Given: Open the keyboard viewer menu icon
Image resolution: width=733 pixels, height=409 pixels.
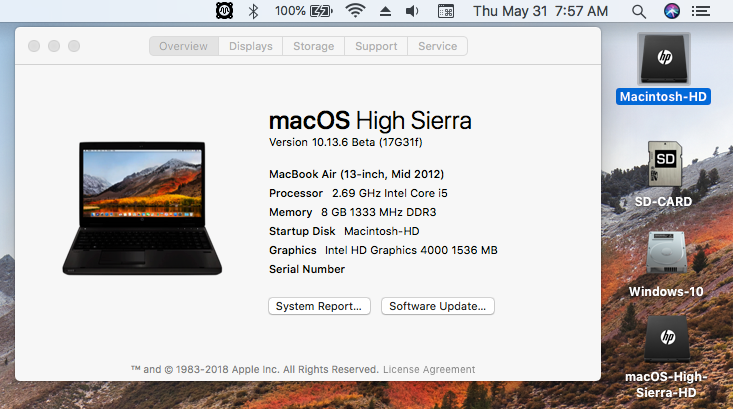Looking at the screenshot, I should click(x=446, y=11).
